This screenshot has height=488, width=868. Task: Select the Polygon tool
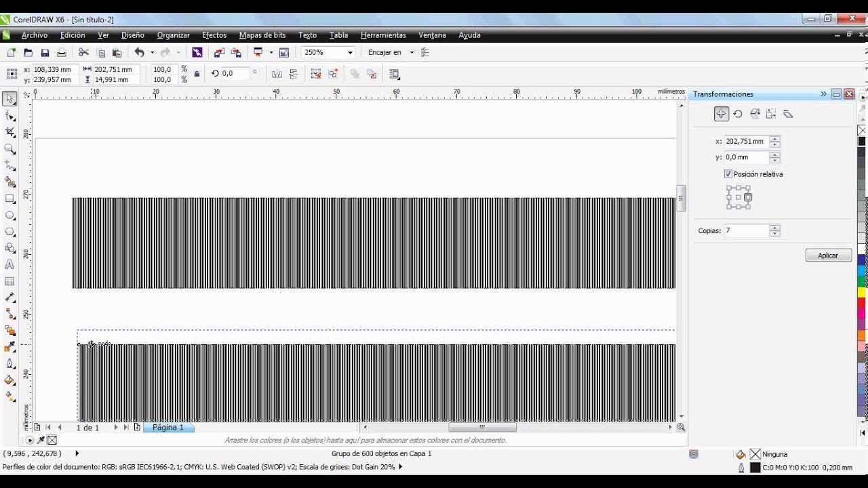tap(9, 232)
